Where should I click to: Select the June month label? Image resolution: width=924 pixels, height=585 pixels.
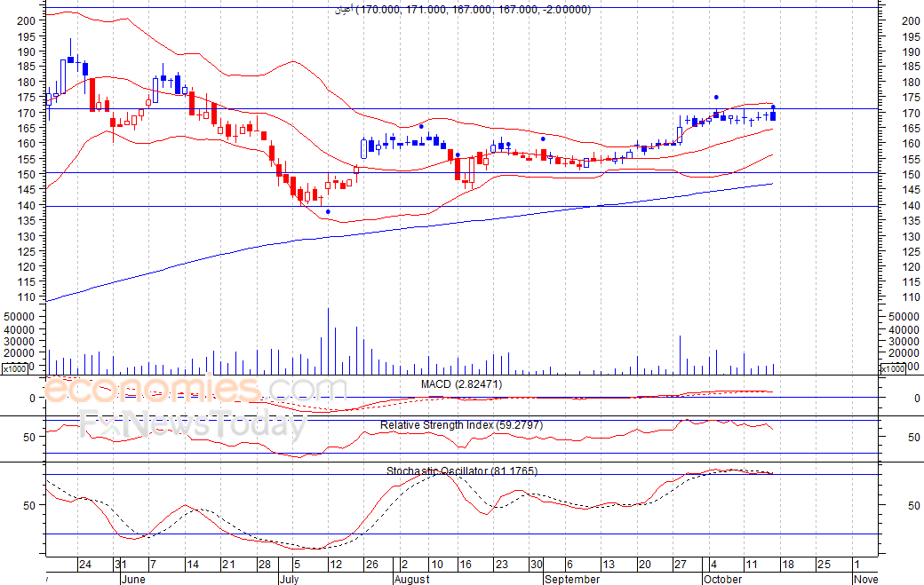point(133,579)
